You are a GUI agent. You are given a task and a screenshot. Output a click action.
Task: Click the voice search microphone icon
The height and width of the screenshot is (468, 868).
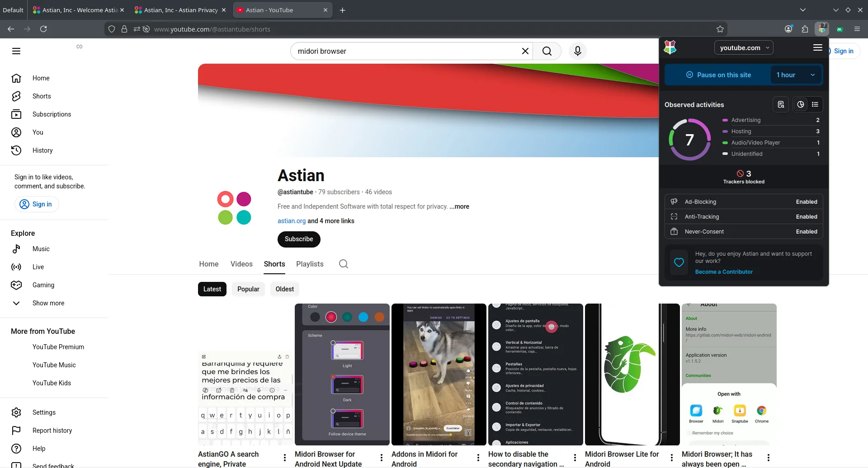[x=577, y=51]
